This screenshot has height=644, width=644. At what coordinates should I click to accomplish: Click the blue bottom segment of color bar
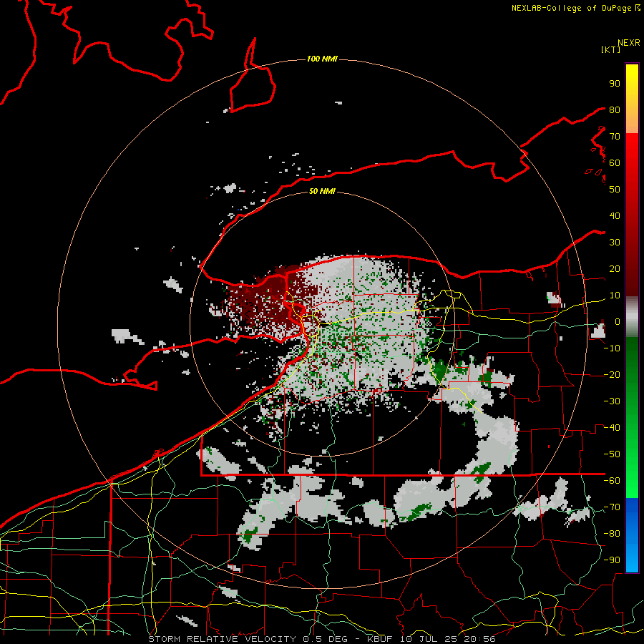coord(632,535)
